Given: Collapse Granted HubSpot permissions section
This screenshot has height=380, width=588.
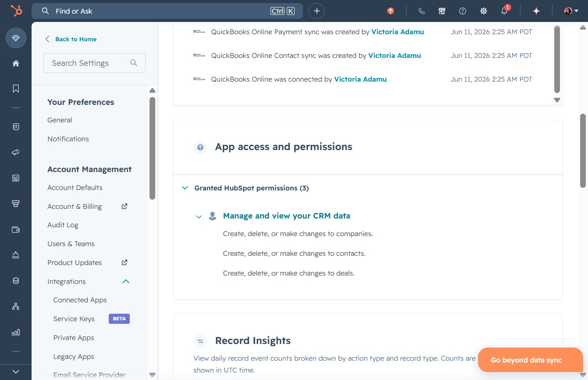Looking at the screenshot, I should [185, 188].
